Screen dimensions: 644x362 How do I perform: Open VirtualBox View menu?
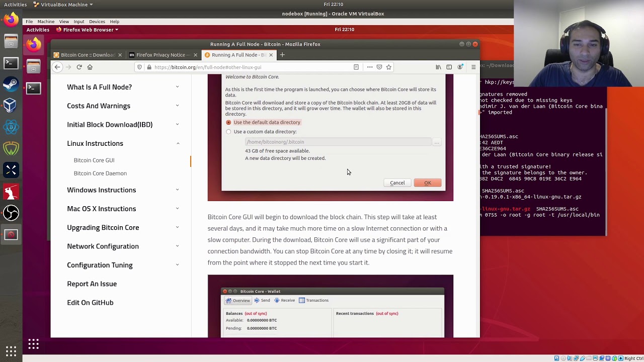pyautogui.click(x=64, y=22)
